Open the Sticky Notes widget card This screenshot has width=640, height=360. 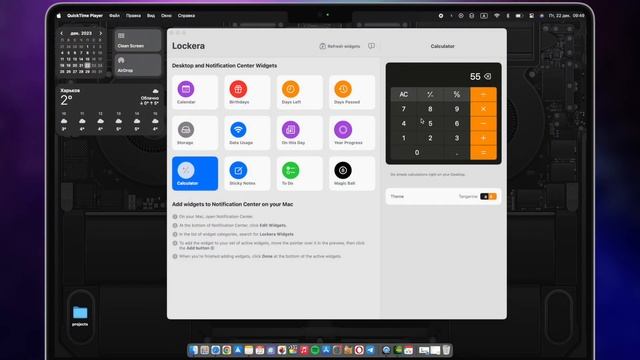click(x=247, y=173)
